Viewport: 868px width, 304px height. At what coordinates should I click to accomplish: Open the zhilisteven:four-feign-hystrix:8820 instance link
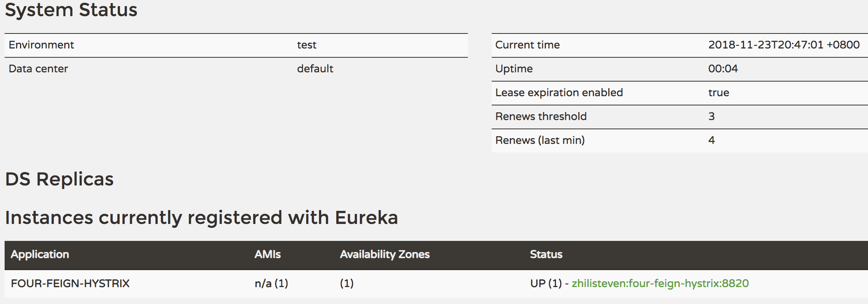pos(660,284)
